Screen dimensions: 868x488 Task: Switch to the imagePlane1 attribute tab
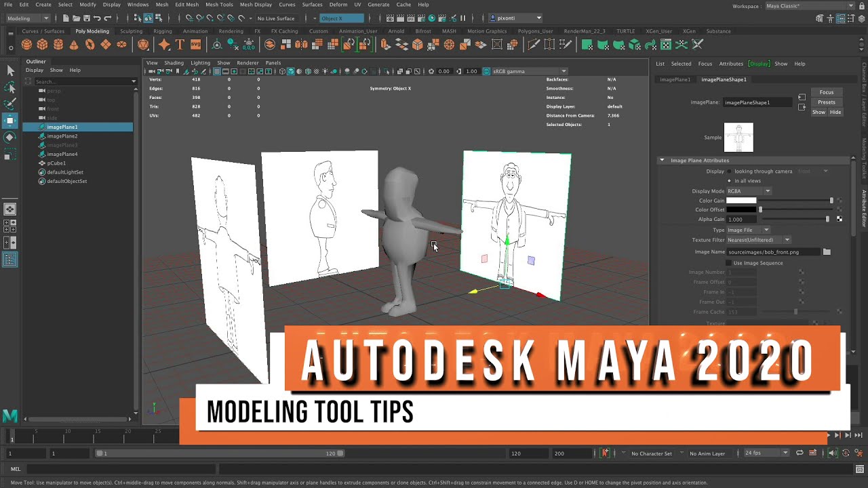(675, 80)
